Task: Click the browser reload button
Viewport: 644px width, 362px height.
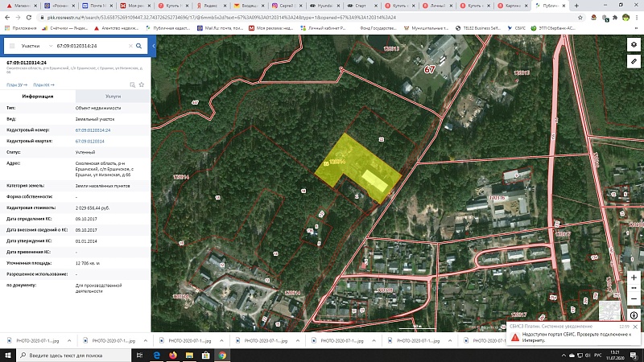Action: click(x=30, y=15)
